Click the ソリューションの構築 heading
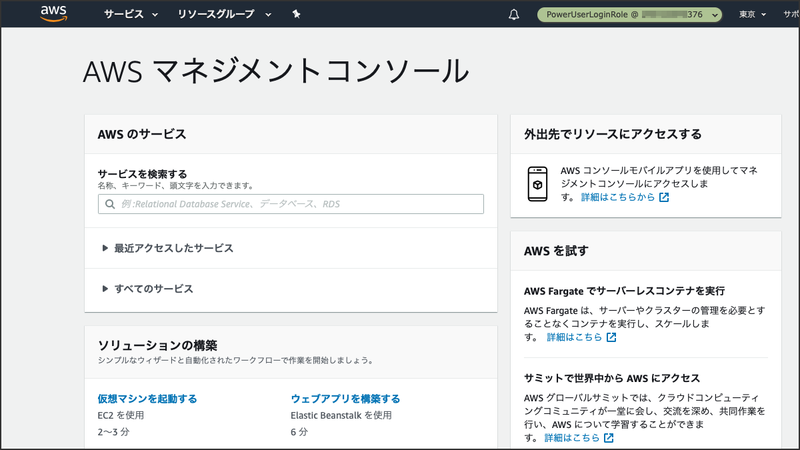Viewport: 800px width, 450px height. [158, 345]
